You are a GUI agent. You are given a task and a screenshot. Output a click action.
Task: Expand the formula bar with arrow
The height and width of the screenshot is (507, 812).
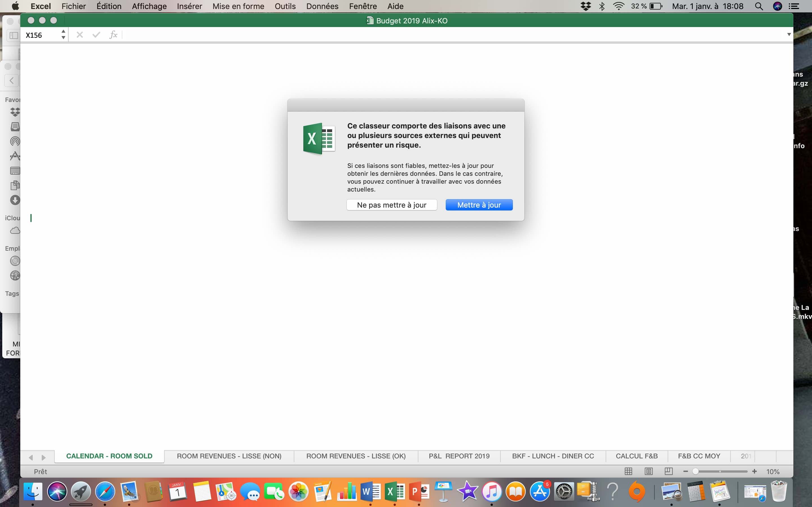789,35
